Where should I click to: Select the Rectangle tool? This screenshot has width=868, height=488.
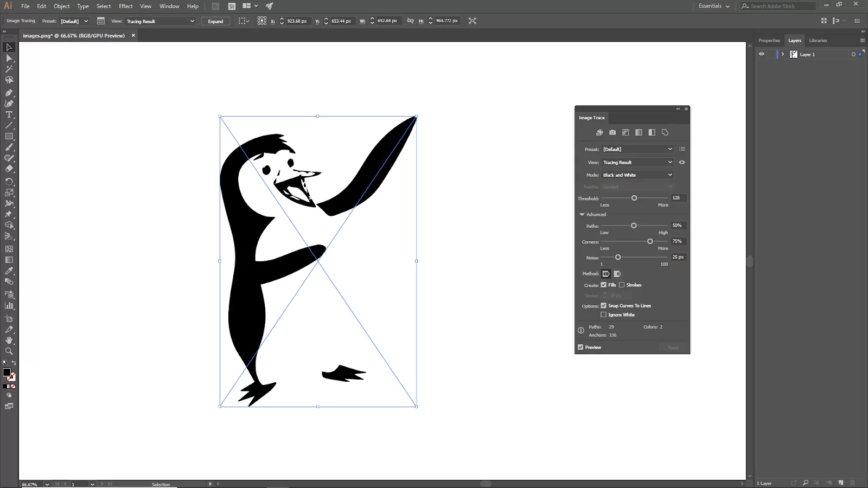[x=9, y=137]
